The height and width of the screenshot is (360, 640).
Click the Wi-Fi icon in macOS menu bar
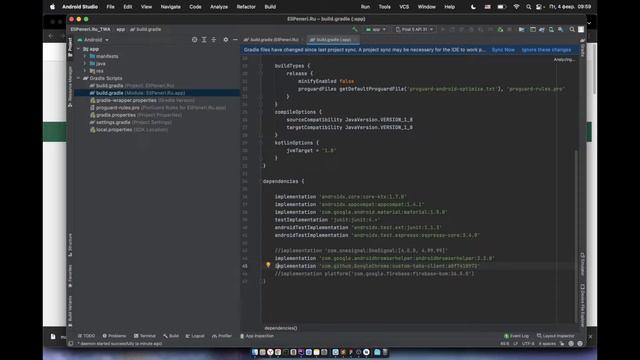[516, 7]
